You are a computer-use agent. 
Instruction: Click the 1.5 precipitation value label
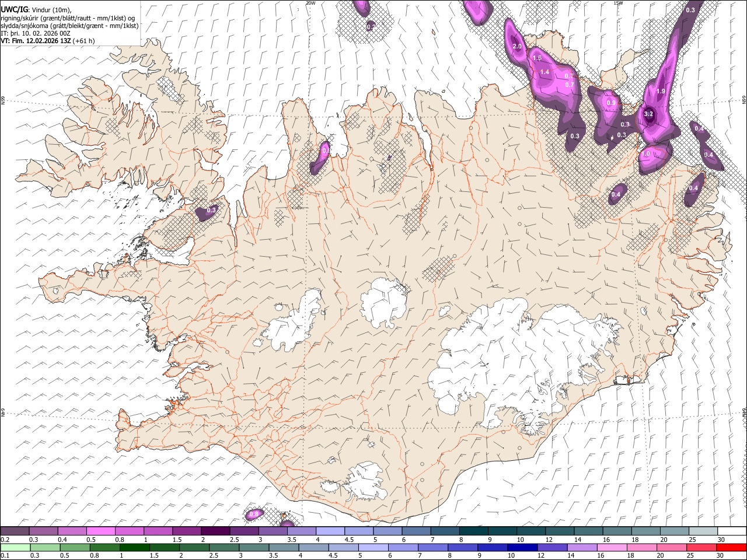point(537,58)
